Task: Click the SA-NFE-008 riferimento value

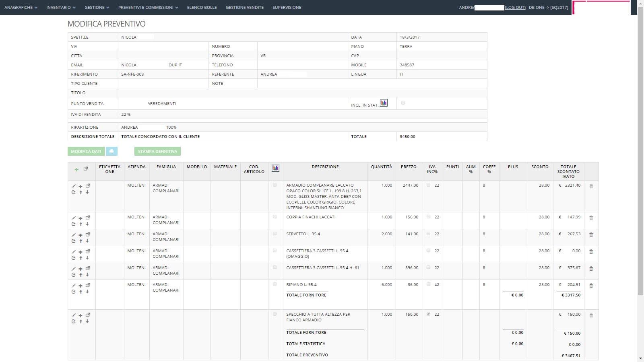Action: (132, 74)
